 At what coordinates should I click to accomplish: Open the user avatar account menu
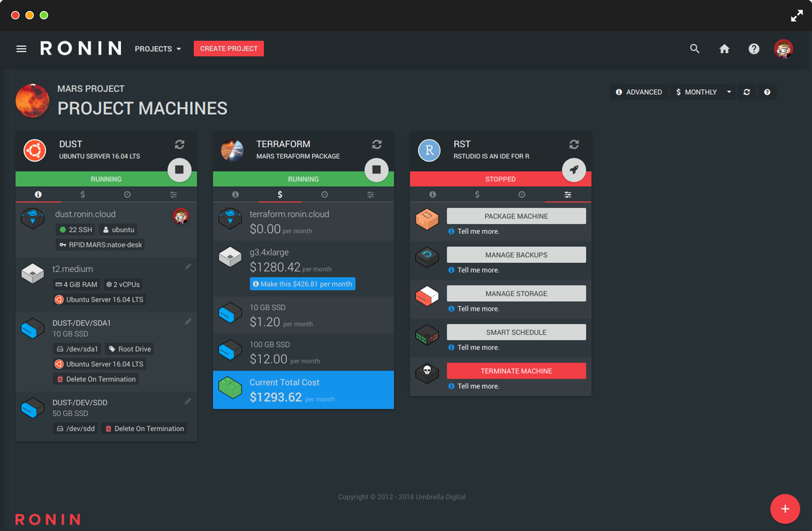[x=783, y=49]
